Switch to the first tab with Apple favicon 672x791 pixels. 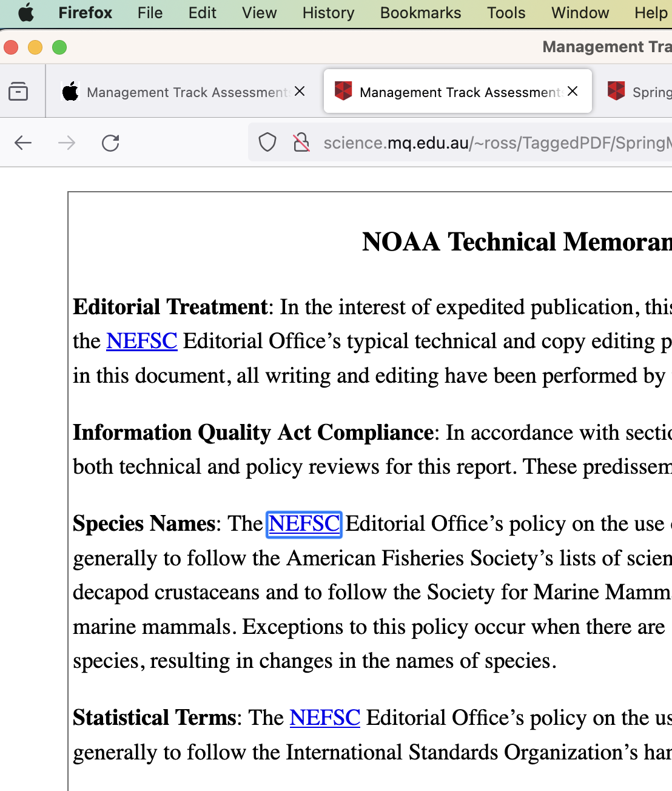point(176,92)
